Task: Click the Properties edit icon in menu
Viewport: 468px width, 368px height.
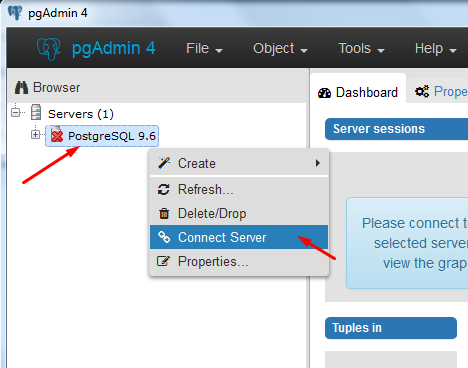Action: (164, 261)
